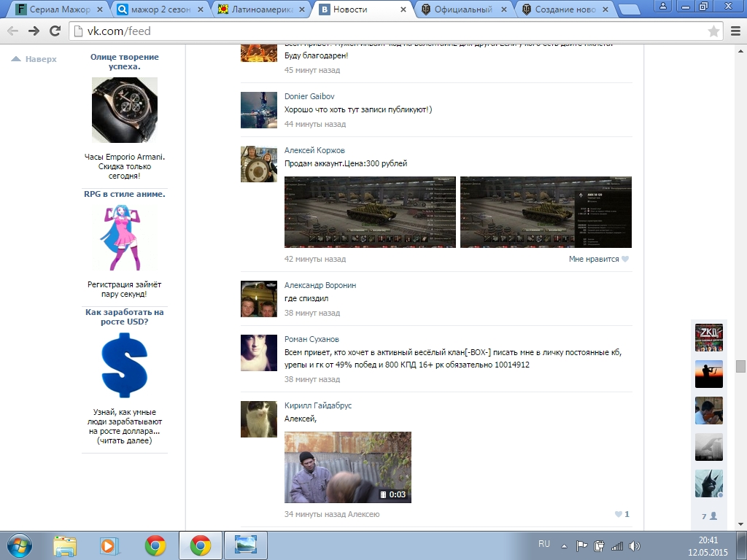
Task: Open the first tank screenshot in Коржов's post
Action: pyautogui.click(x=370, y=212)
